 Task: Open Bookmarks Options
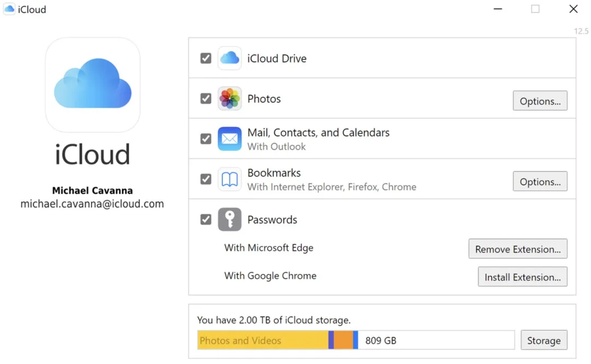click(540, 182)
